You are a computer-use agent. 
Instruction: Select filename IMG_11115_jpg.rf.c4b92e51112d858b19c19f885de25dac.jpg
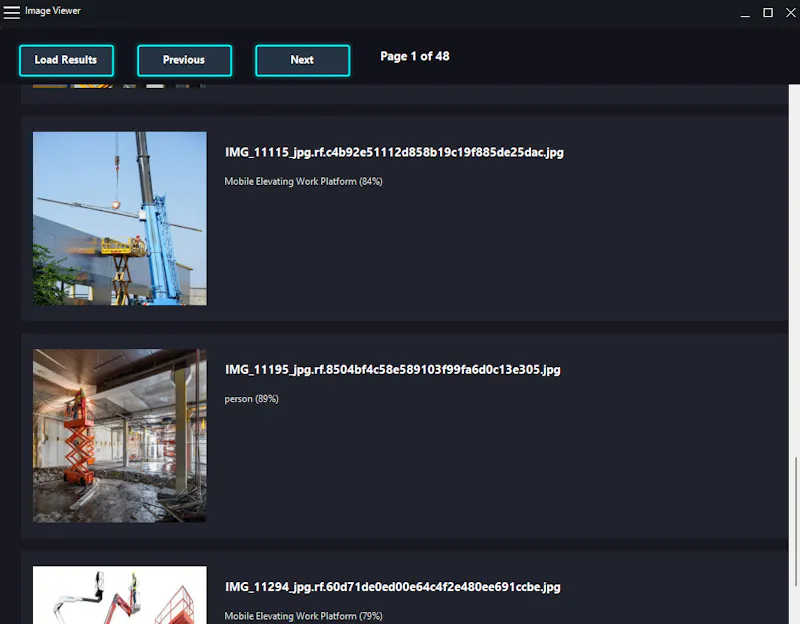pyautogui.click(x=394, y=152)
